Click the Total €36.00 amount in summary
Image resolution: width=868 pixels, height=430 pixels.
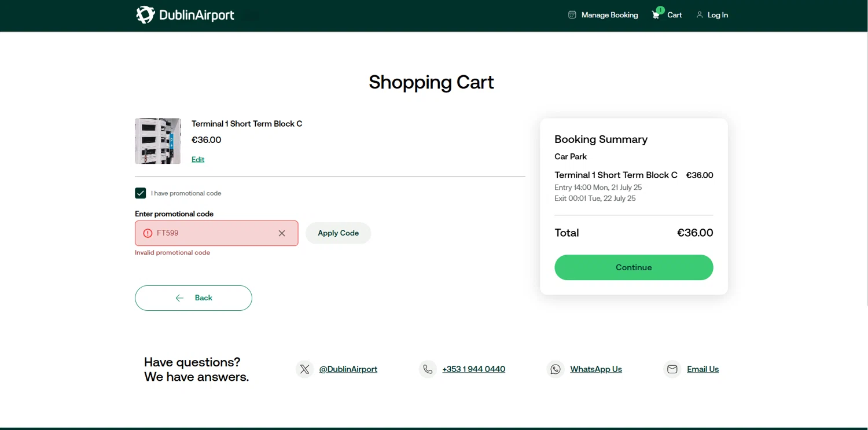[x=695, y=233]
